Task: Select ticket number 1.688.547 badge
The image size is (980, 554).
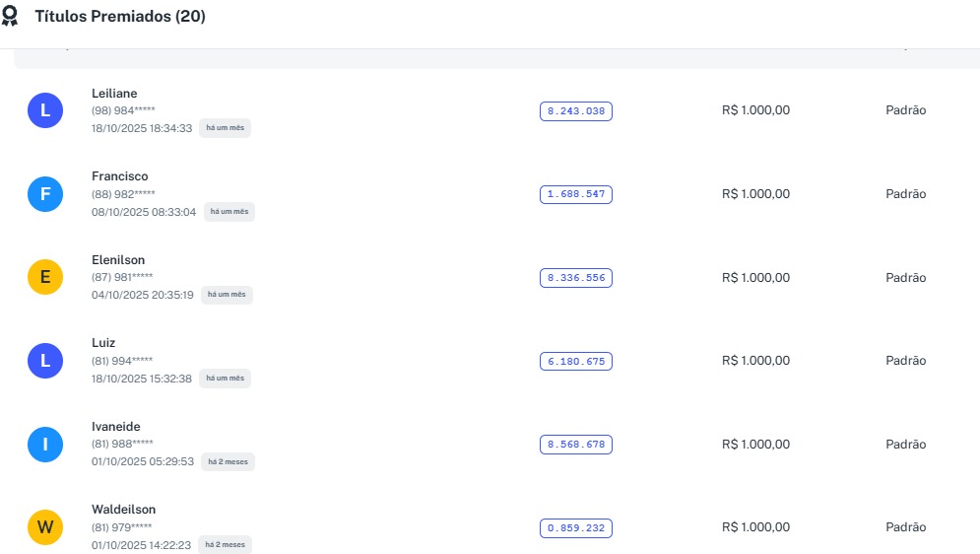Action: [x=576, y=194]
